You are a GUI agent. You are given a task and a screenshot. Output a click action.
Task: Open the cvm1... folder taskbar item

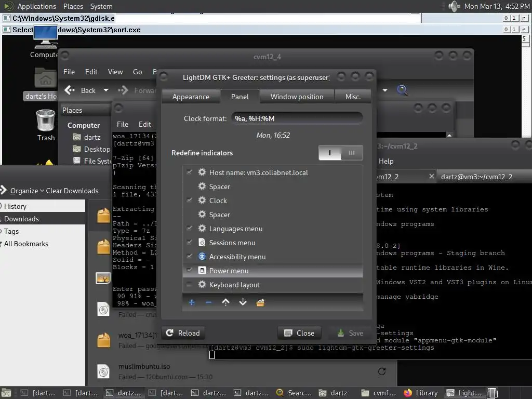point(379,393)
